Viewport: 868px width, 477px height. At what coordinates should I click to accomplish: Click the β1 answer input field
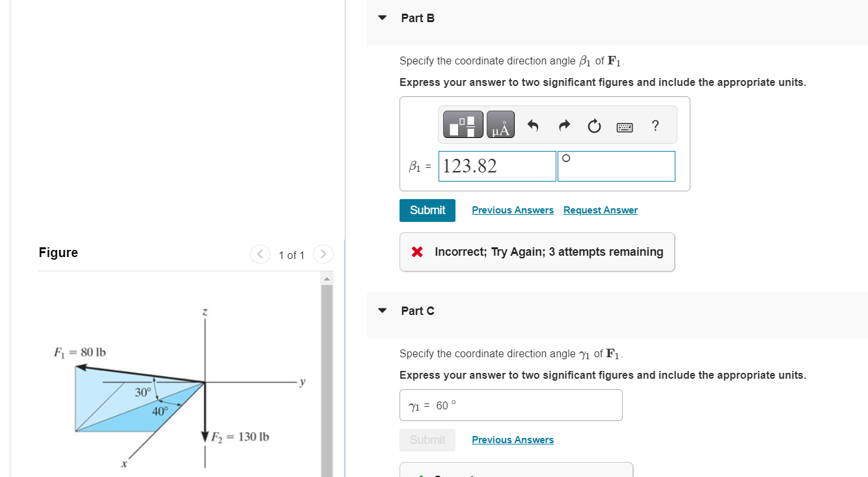tap(496, 166)
